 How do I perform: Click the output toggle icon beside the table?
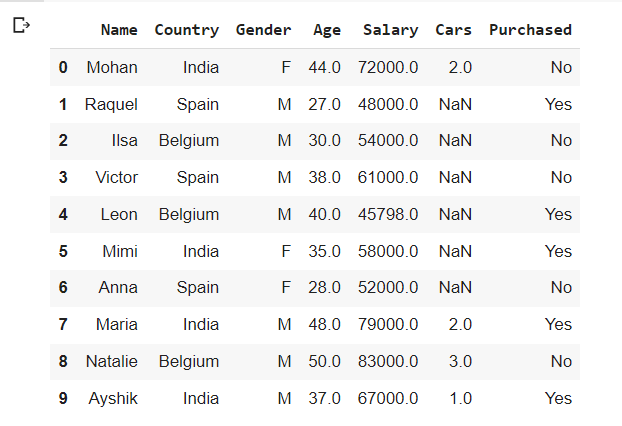pos(21,25)
